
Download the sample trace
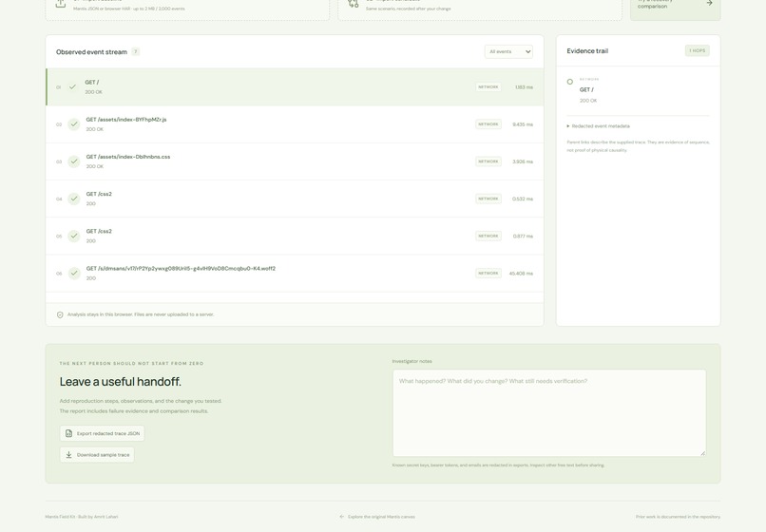[97, 455]
